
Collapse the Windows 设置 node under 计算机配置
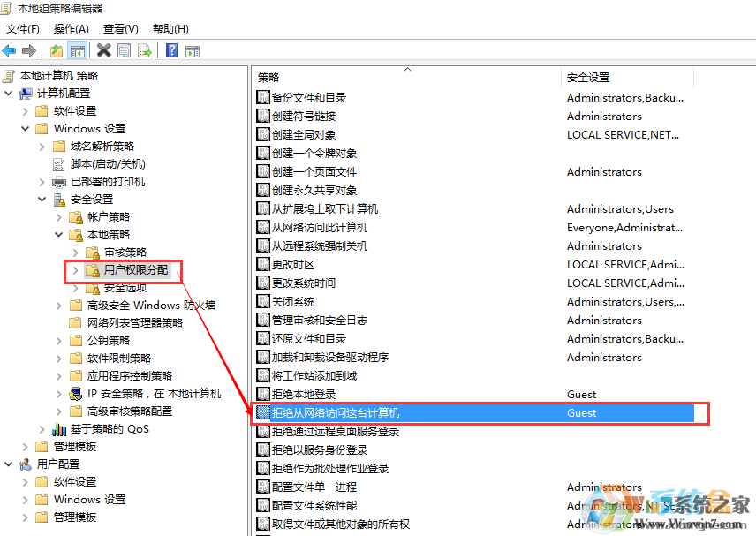[25, 129]
